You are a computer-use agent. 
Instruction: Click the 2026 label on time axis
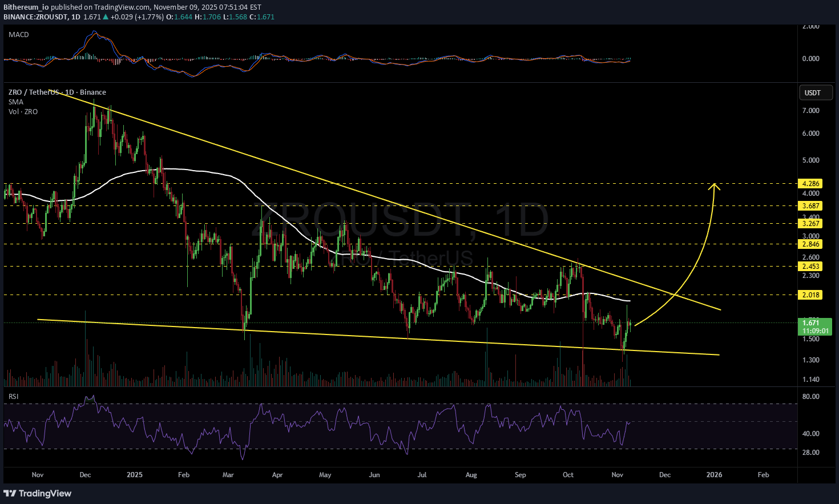714,475
